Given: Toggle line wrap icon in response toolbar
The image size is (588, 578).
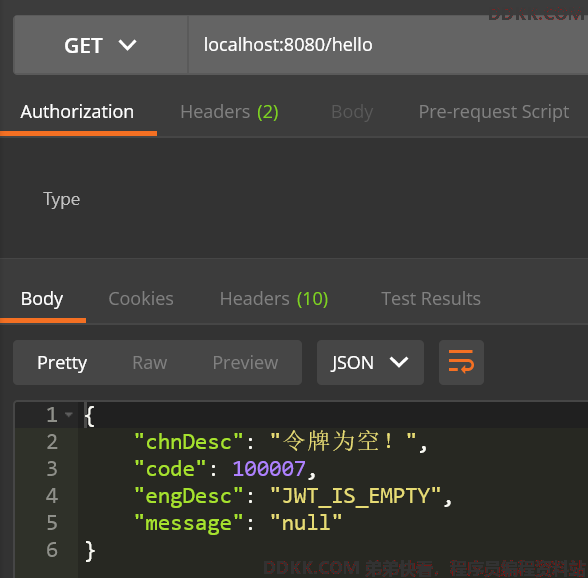Looking at the screenshot, I should point(461,362).
